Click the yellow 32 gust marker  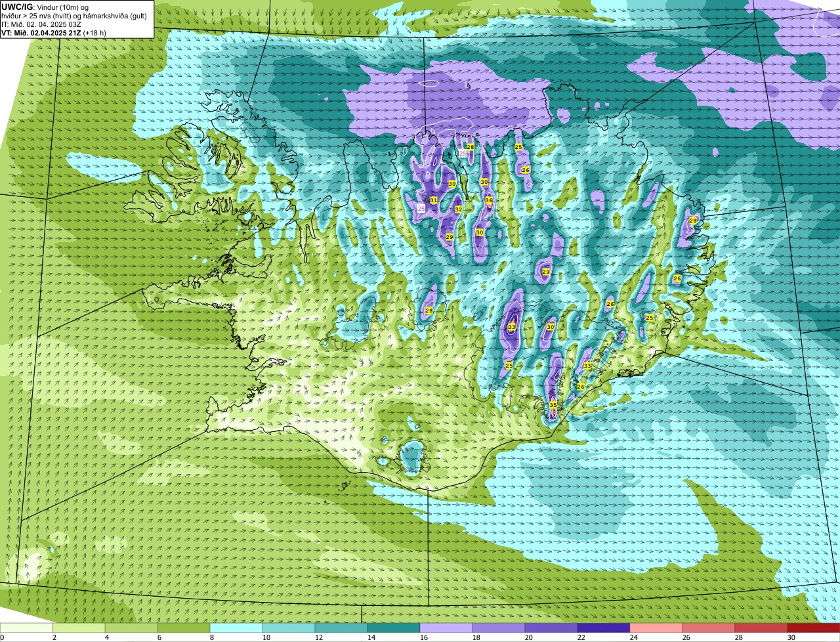point(458,209)
